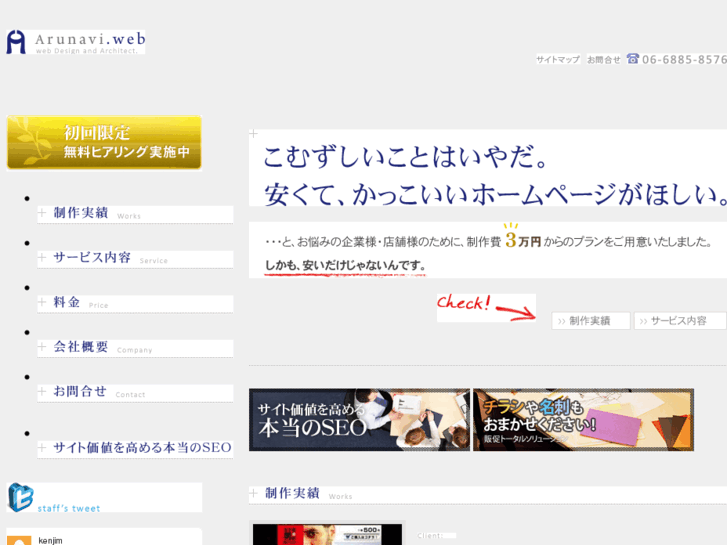The image size is (727, 545).
Task: Open お問合せ Contact sidebar menu item
Action: pos(135,392)
